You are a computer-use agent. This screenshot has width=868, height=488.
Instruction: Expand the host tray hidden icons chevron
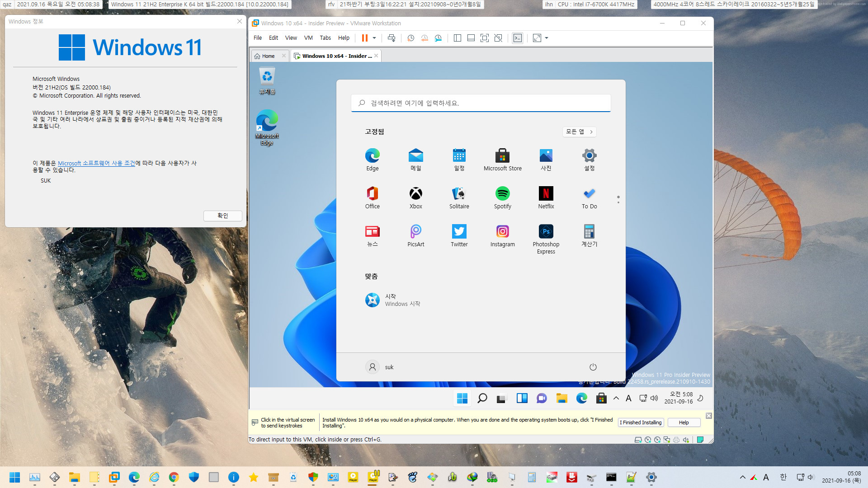click(742, 477)
